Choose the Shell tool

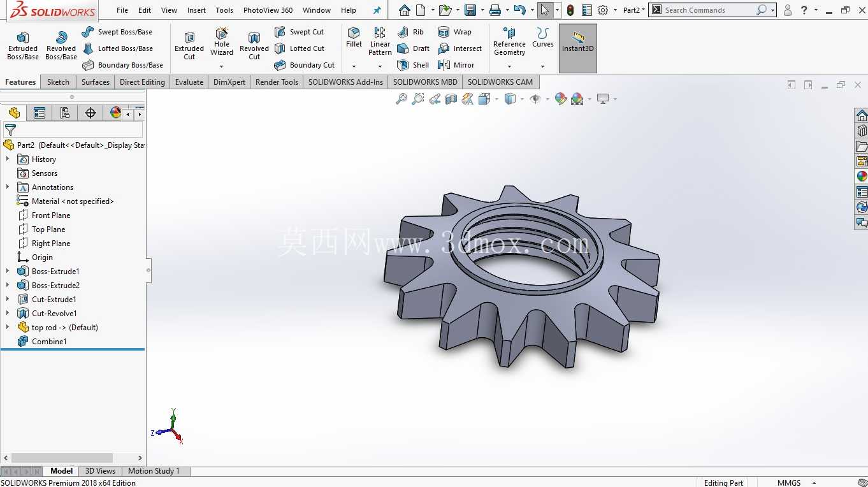click(x=413, y=65)
